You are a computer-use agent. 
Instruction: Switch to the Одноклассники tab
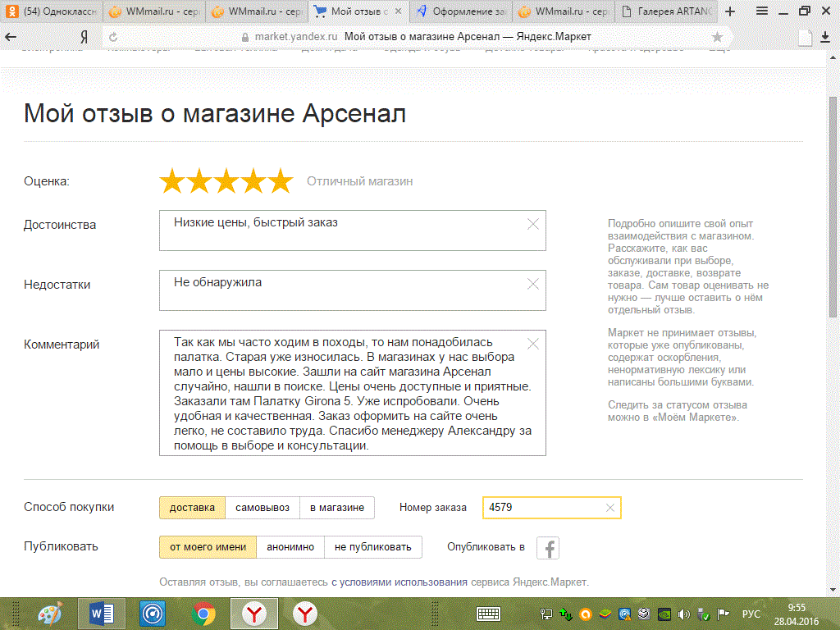[x=51, y=11]
